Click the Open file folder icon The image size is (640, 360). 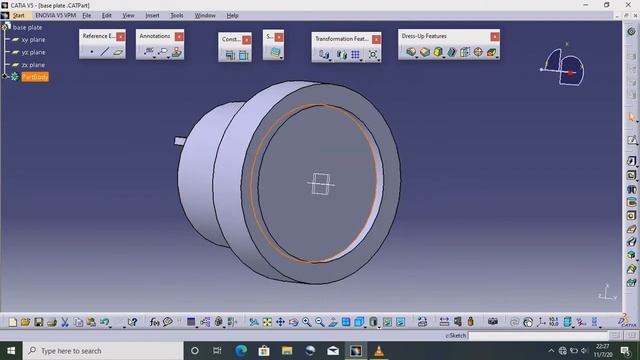[x=25, y=322]
